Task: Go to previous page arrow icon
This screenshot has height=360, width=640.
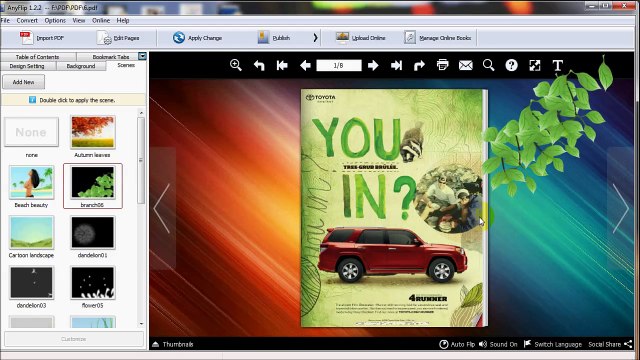Action: (x=305, y=65)
